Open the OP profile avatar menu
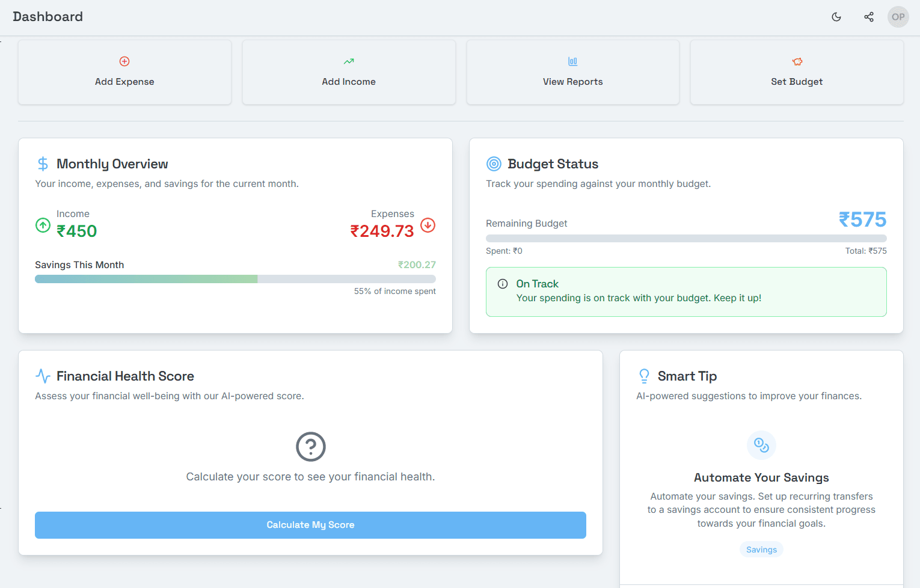Image resolution: width=920 pixels, height=588 pixels. pos(898,17)
